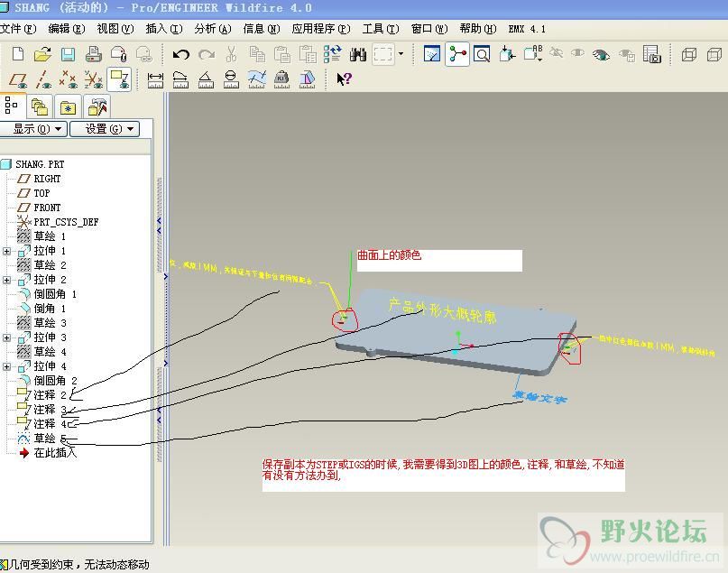Open the 编辑(E) menu

[x=67, y=29]
